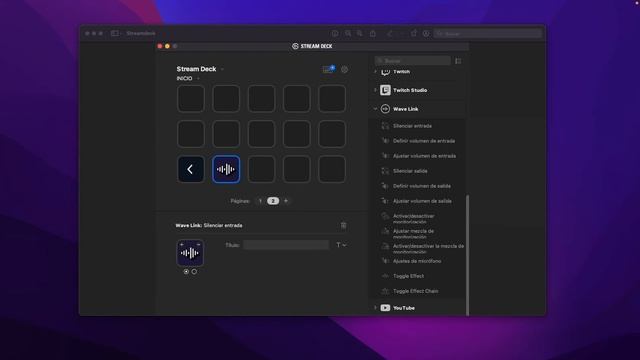Click the Wave Link: Silenciar entrada heading

(209, 225)
